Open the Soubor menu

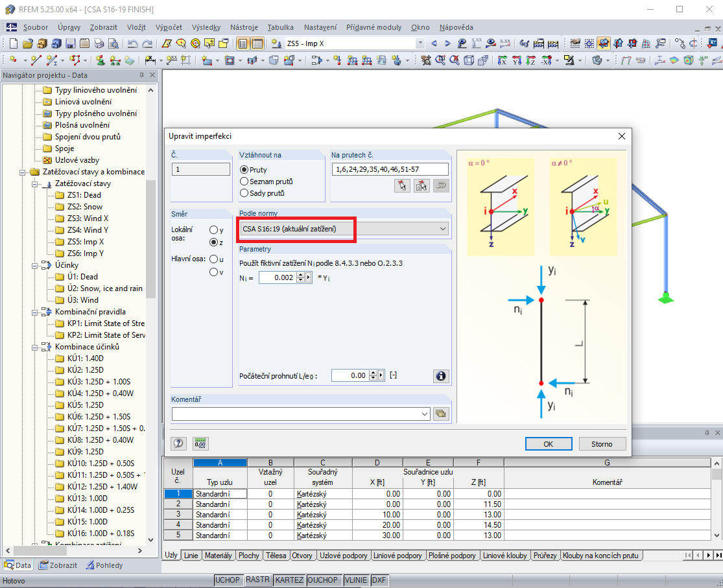36,27
